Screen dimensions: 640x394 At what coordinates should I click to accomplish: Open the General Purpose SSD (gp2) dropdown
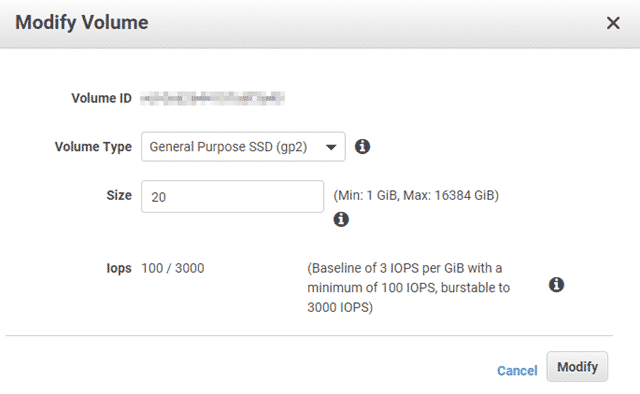click(x=243, y=147)
